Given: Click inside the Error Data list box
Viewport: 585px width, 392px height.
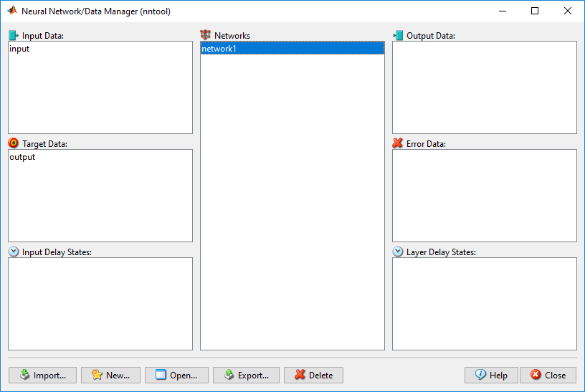Looking at the screenshot, I should click(x=484, y=196).
